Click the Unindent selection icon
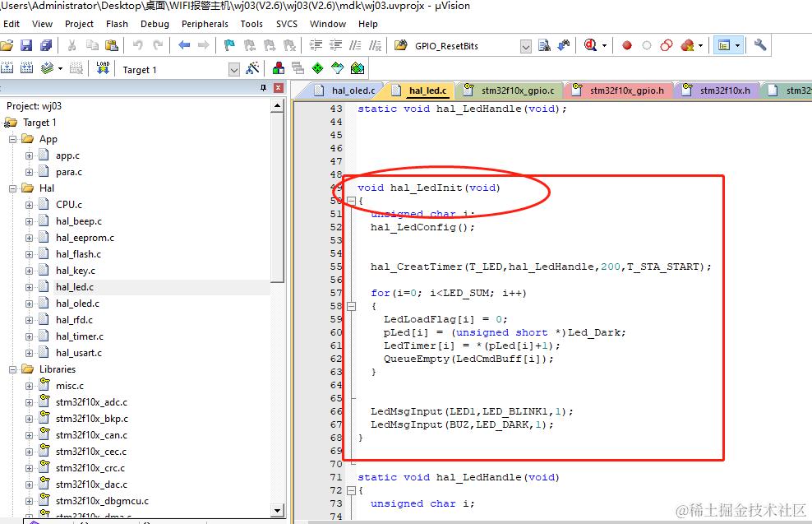Viewport: 812px width, 524px height. pyautogui.click(x=335, y=45)
